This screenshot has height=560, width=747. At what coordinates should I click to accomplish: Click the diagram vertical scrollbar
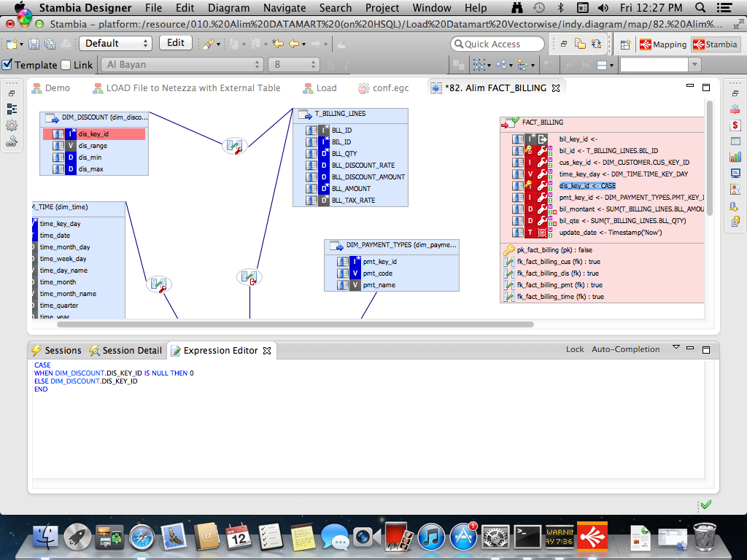pos(710,158)
